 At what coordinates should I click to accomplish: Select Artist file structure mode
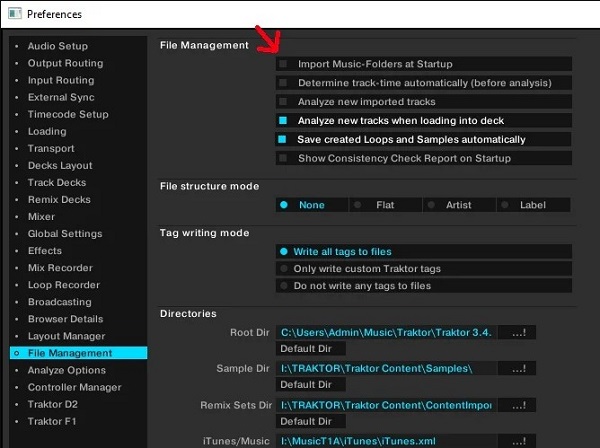coord(460,205)
